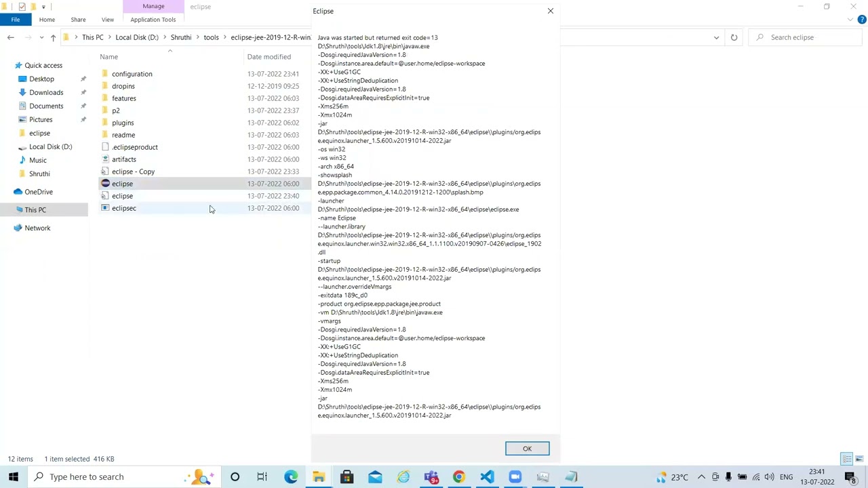Screen dimensions: 868x488
Task: Open Task View from taskbar
Action: [x=262, y=476]
